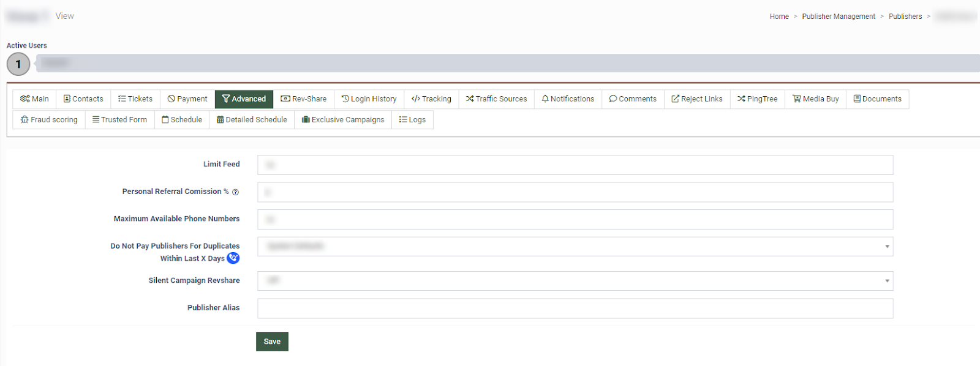The width and height of the screenshot is (980, 366).
Task: Open the Traffic Sources tab
Action: 496,99
